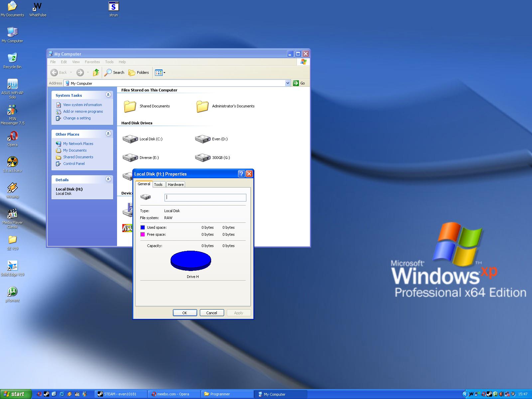The image size is (532, 399).
Task: Select the WhatPulse desktop shortcut
Action: coord(38,9)
